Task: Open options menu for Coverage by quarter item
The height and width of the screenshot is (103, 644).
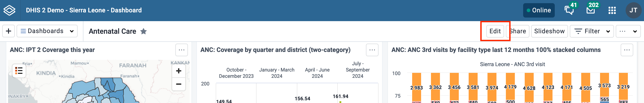Action: (x=372, y=50)
